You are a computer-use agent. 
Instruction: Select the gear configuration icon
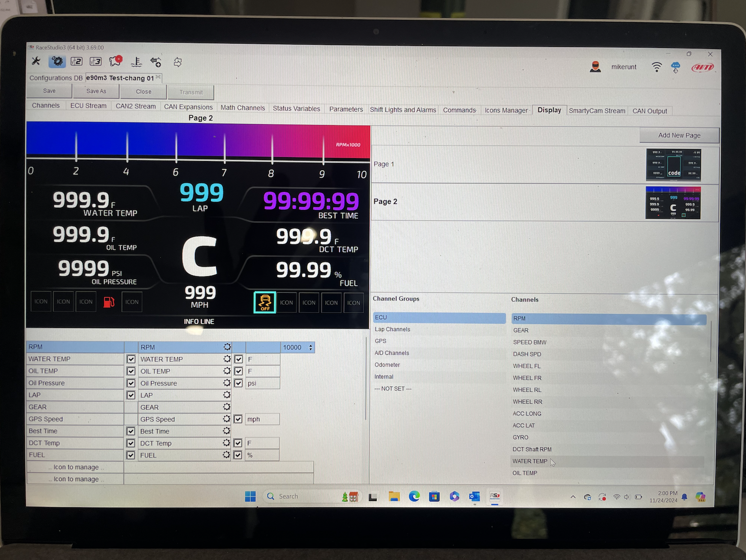(57, 61)
